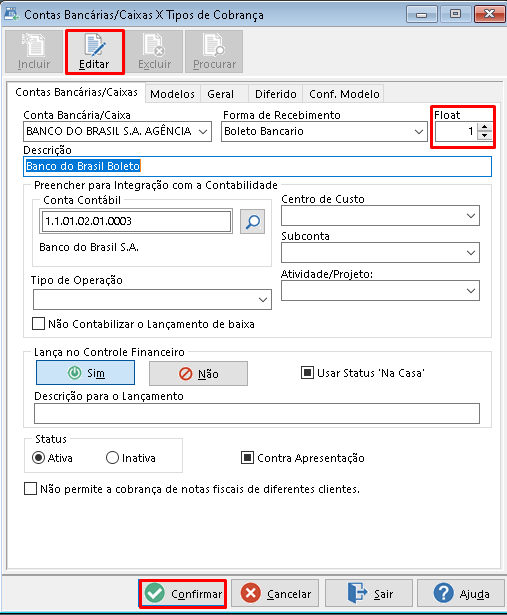Choose Não for Lança no Controle Financeiro
Screen dimensions: 507x615
point(198,373)
